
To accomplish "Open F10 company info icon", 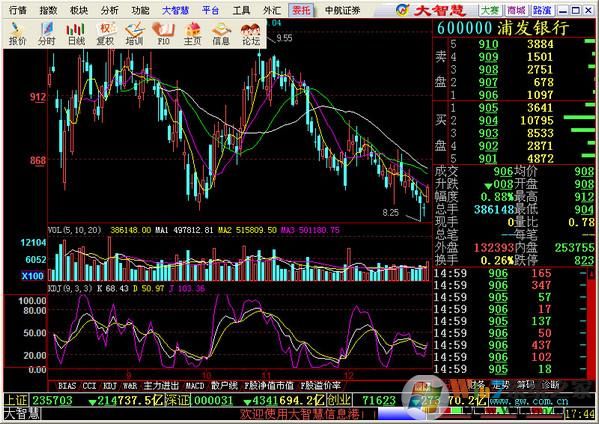I will point(164,34).
